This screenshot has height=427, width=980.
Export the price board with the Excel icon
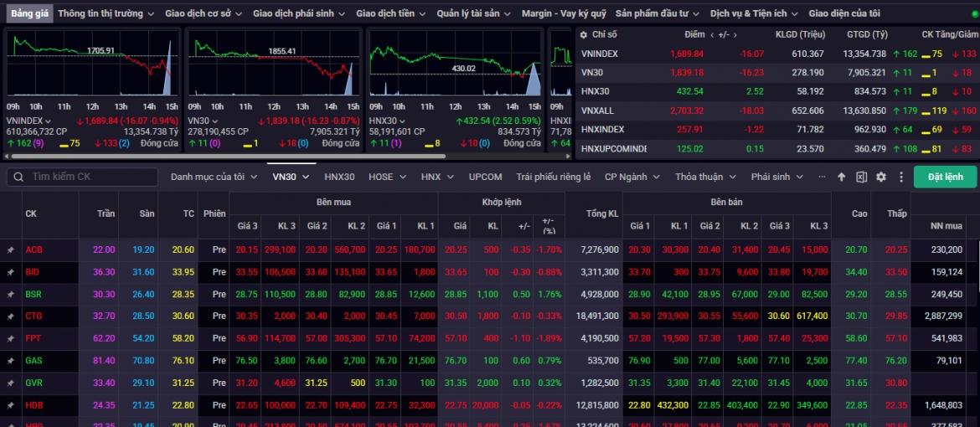[861, 177]
